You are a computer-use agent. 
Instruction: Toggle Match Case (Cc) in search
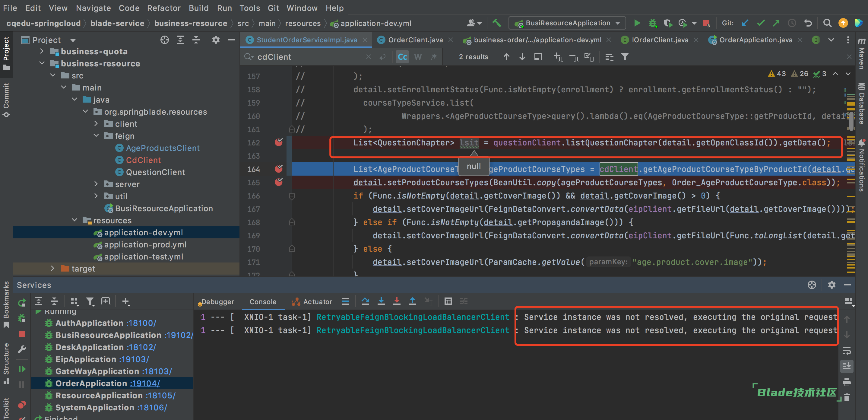click(x=402, y=57)
